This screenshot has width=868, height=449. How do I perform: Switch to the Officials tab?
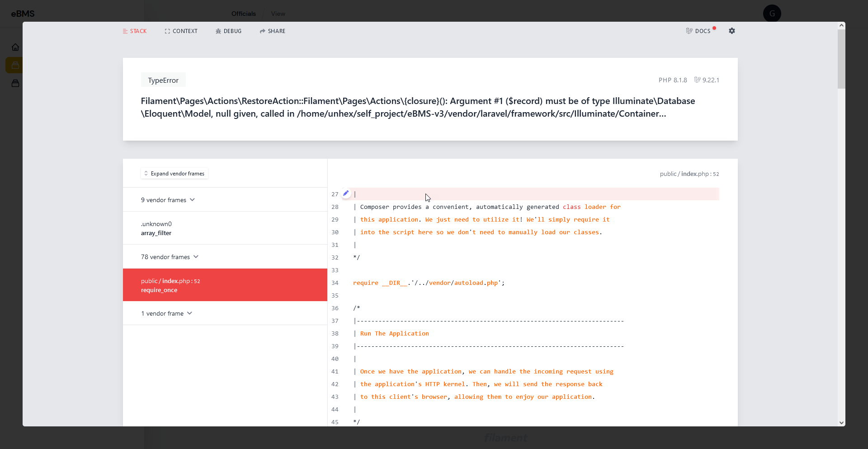click(244, 14)
